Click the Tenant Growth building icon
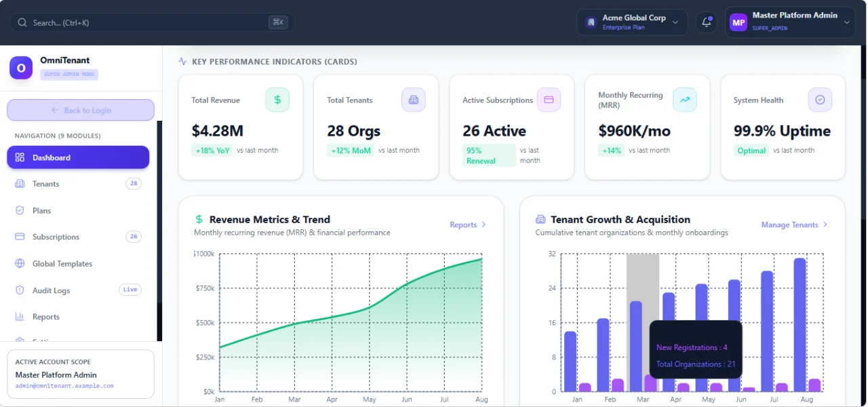The image size is (868, 407). coord(540,219)
